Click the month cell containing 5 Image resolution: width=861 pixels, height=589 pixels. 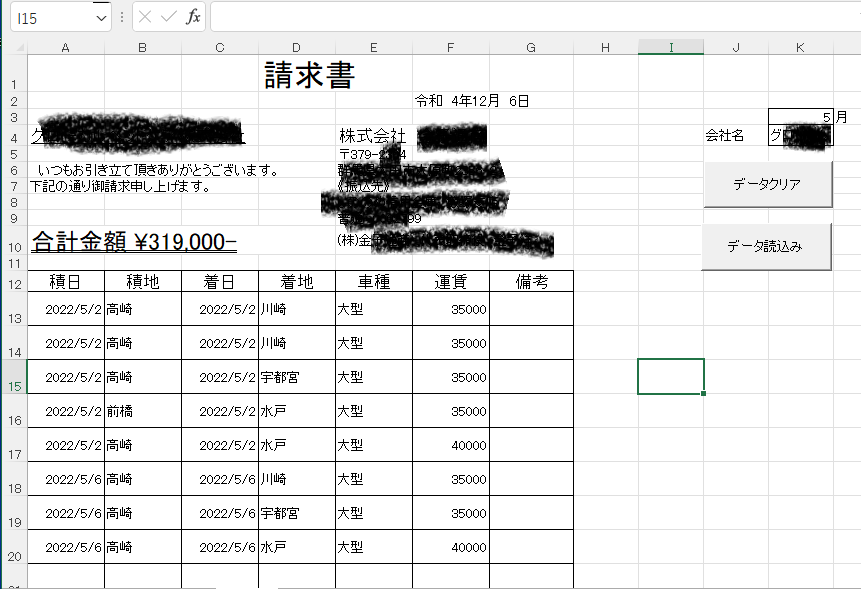(x=800, y=116)
